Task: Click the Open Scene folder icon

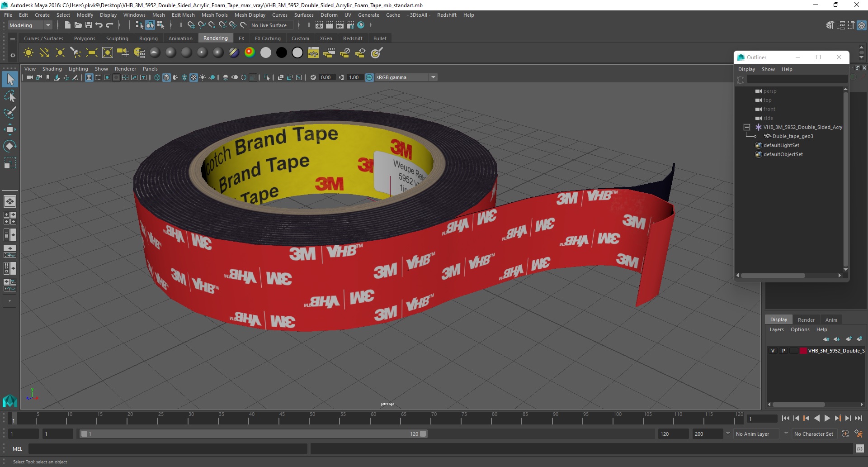Action: (x=78, y=25)
